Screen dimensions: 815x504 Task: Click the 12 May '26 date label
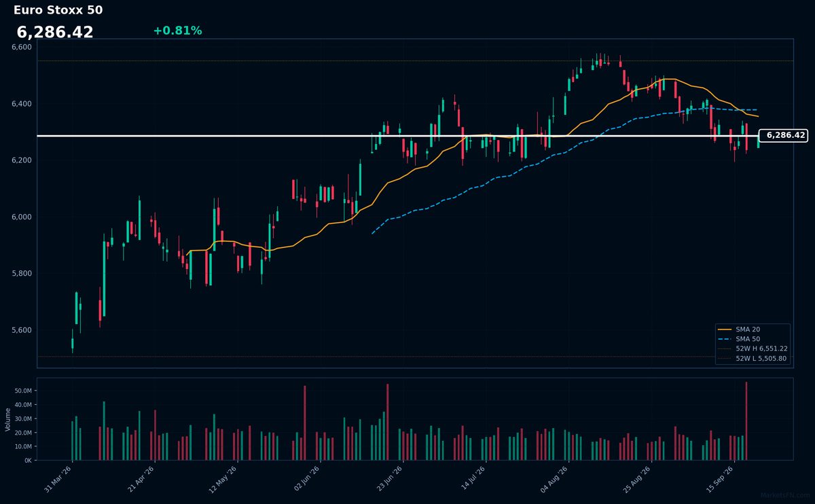coord(223,479)
